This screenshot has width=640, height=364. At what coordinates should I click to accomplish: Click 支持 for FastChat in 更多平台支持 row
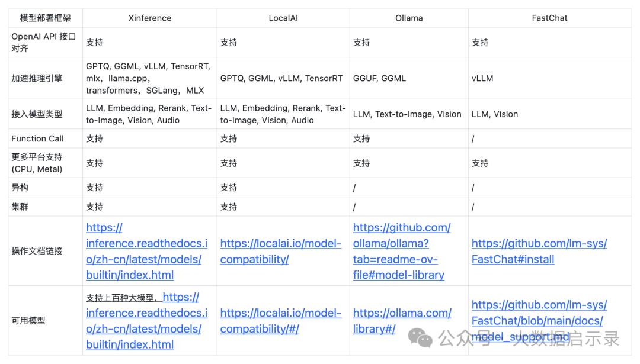tap(480, 163)
